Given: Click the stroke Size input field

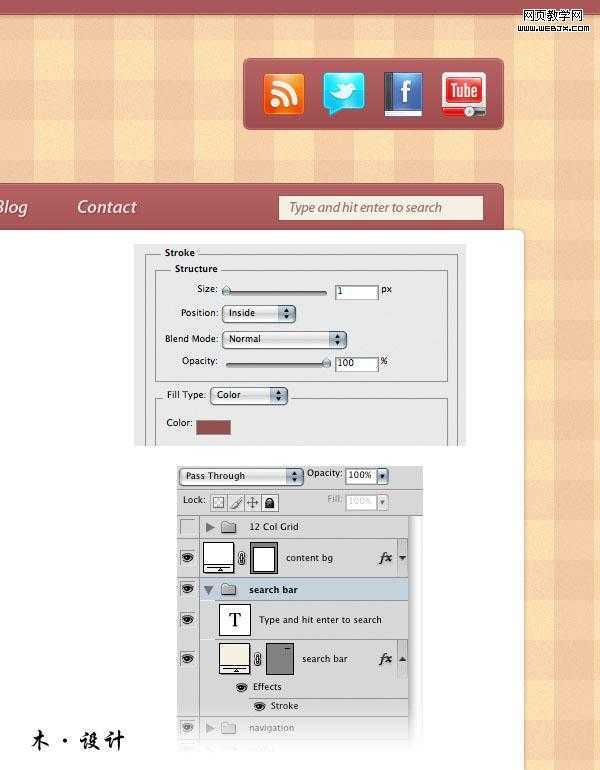Looking at the screenshot, I should coord(356,292).
